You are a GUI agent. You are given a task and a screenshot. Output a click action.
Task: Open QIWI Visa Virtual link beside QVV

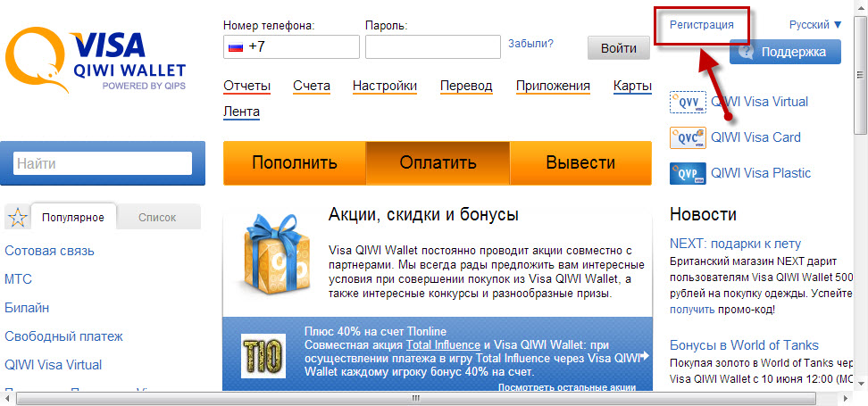pos(759,102)
